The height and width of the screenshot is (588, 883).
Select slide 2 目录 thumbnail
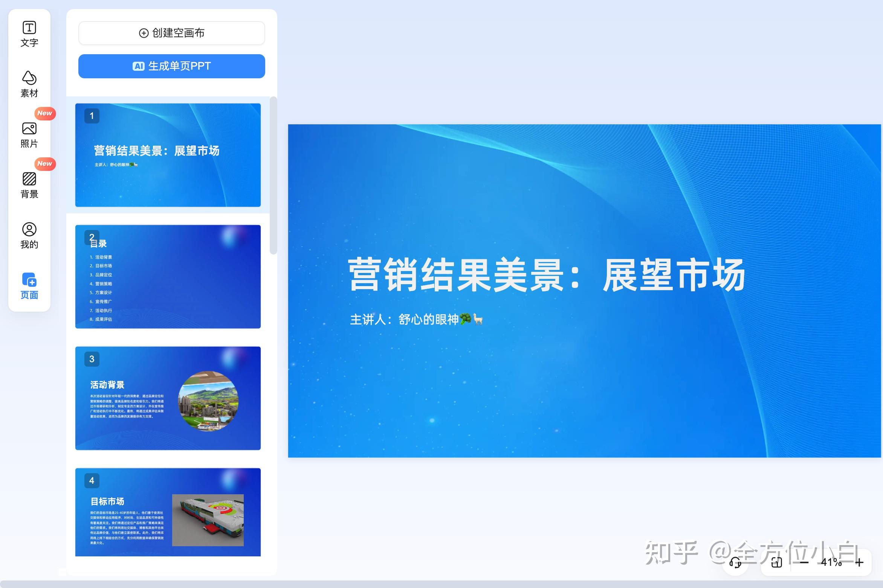(168, 277)
